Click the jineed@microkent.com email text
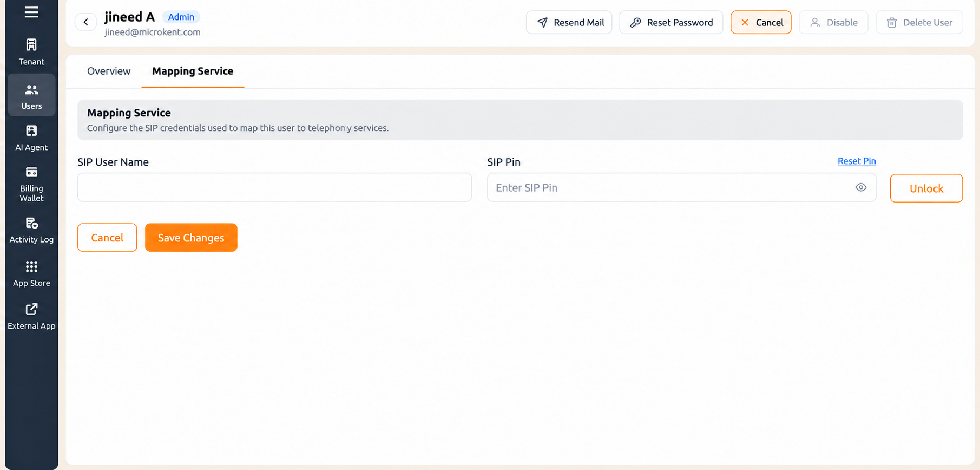Viewport: 980px width, 470px height. tap(153, 32)
